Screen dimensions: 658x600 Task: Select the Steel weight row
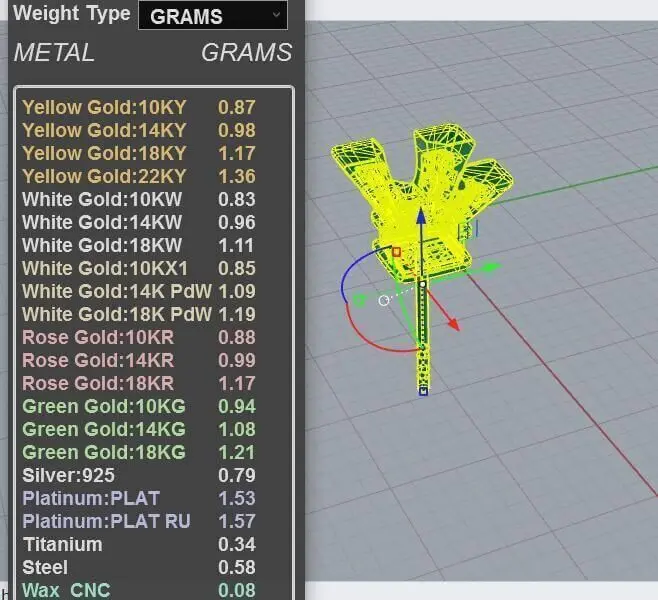point(139,567)
